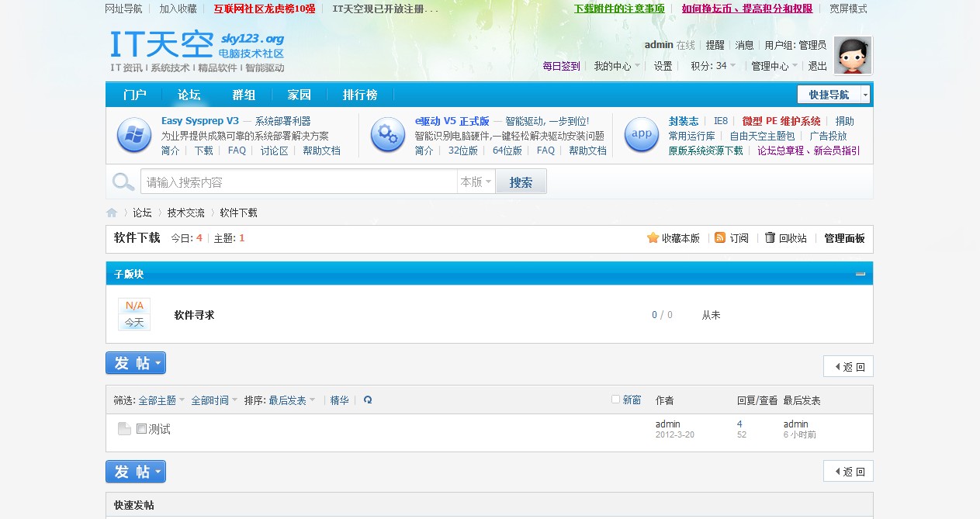
Task: Open the 原版系统资源下载 link
Action: [705, 151]
